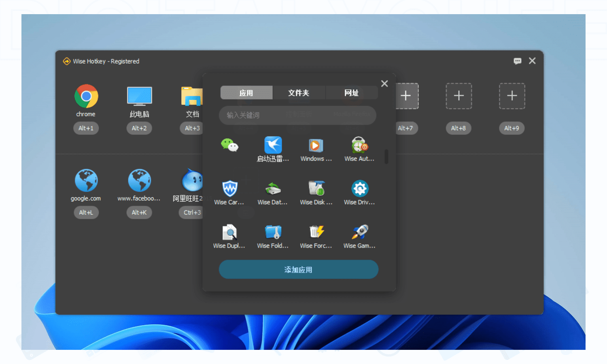The width and height of the screenshot is (607, 364).
Task: Edit the Alt+L hotkey badge
Action: point(86,212)
